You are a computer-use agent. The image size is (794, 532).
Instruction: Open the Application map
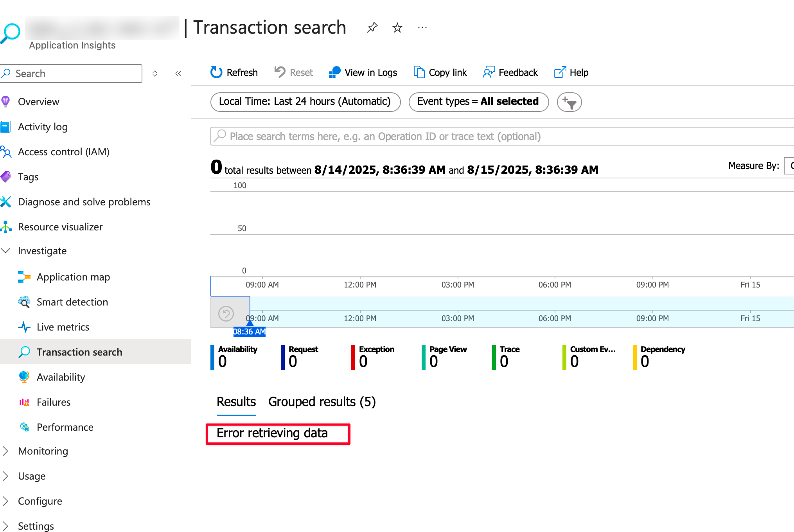(73, 277)
